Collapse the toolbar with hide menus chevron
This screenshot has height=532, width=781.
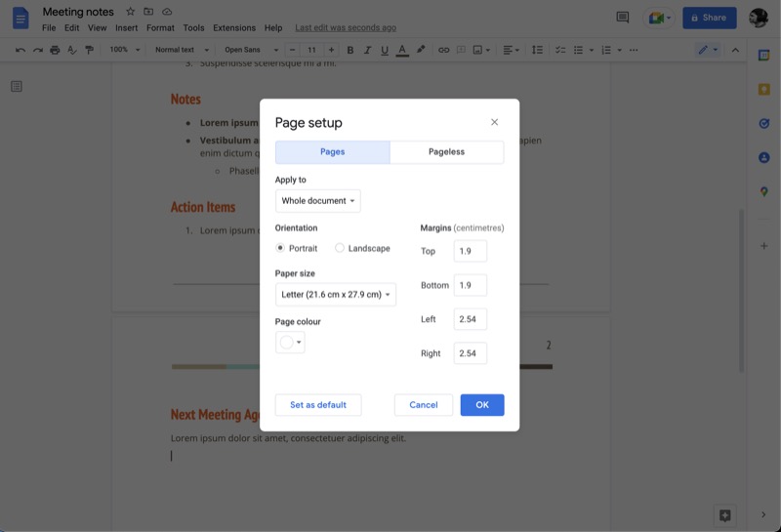(735, 50)
